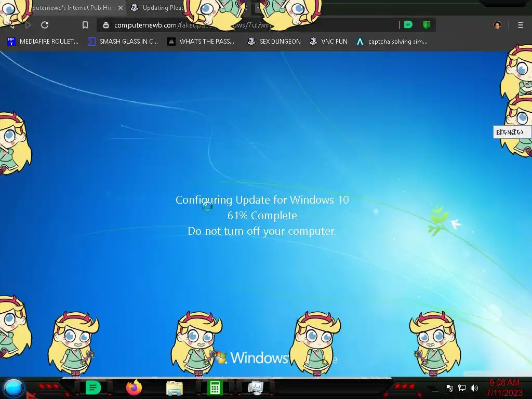Open File Explorer from the taskbar
This screenshot has height=399, width=532.
(x=175, y=388)
